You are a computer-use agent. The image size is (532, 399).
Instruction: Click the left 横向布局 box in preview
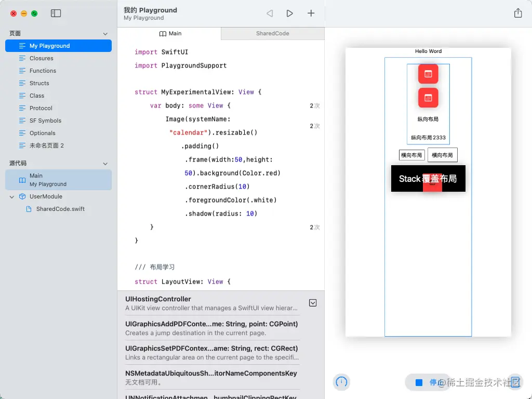pos(411,155)
